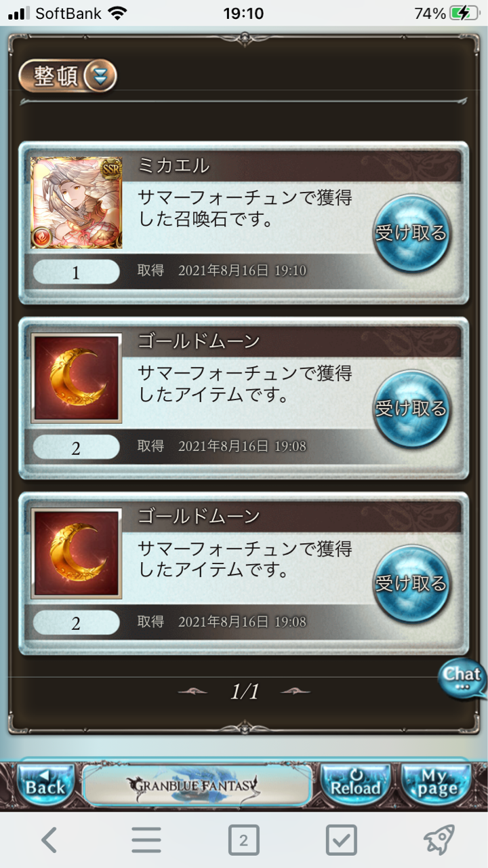488x868 pixels.
Task: Claim the second ゴールドムーン with 受け取る
Action: pos(411,583)
